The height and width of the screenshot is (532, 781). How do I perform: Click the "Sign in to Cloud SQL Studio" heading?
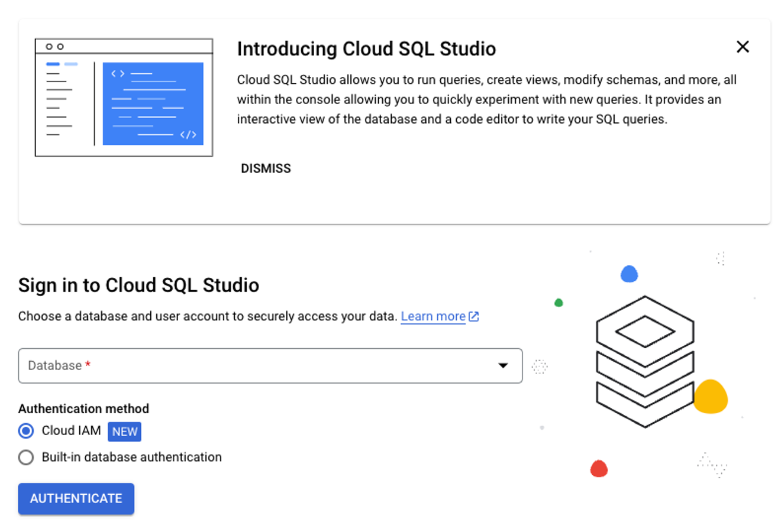[138, 285]
